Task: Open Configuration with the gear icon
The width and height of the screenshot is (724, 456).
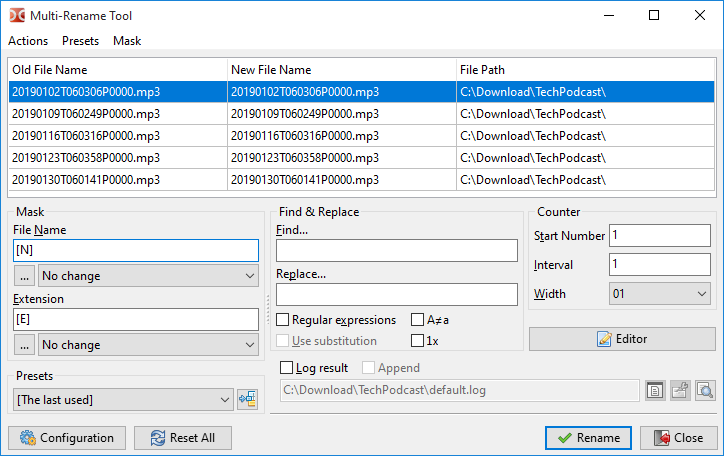Action: pos(68,438)
